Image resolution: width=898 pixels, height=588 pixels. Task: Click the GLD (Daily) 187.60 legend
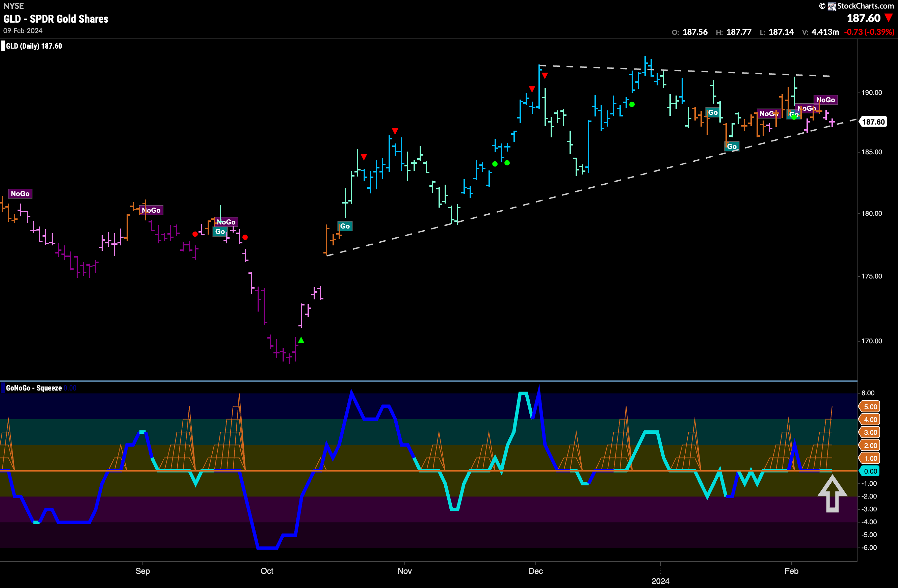tap(34, 46)
